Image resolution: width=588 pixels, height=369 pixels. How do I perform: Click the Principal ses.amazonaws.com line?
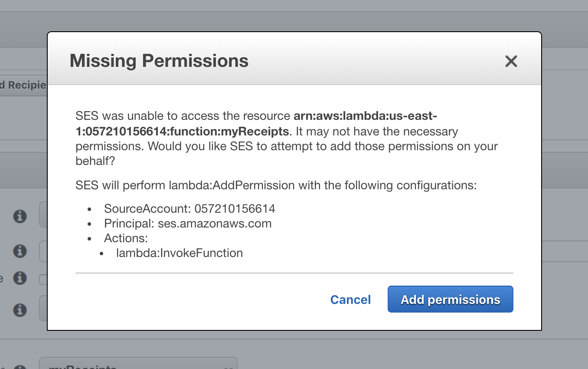(188, 224)
